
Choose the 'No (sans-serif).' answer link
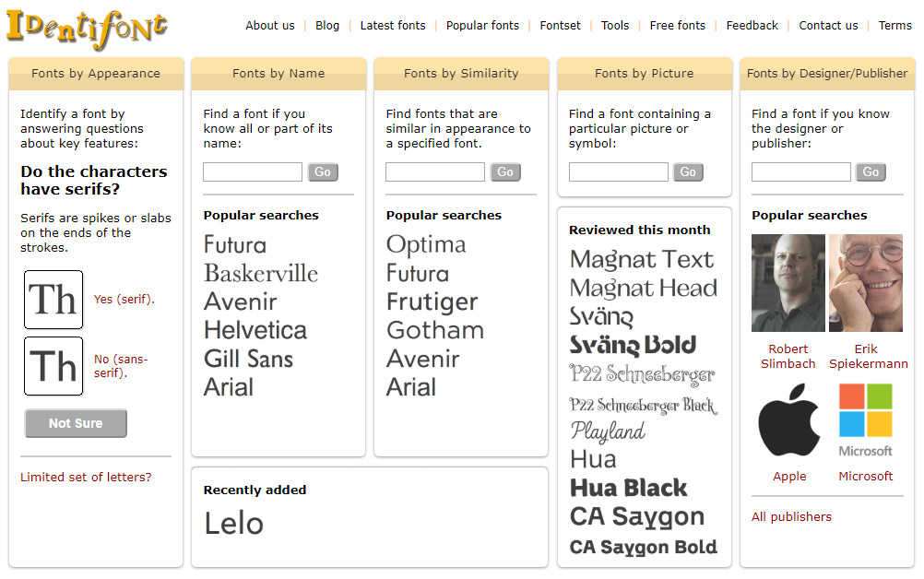click(121, 366)
